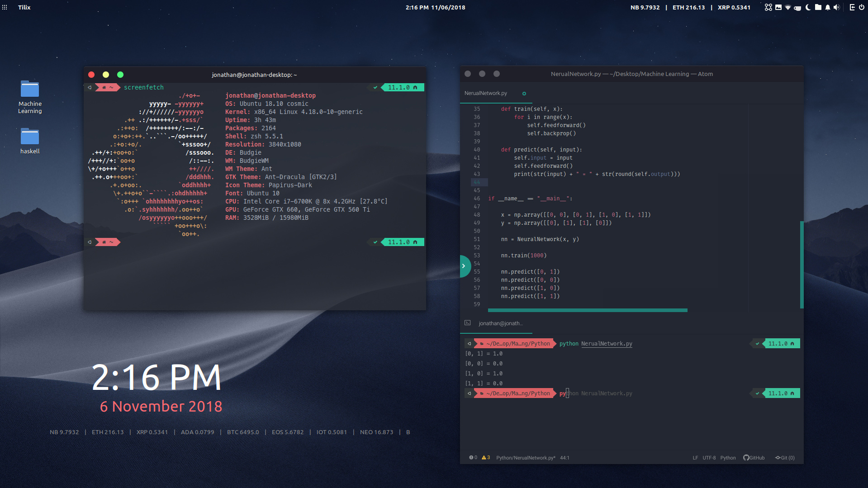Click the editor's horizontal scrollbar
The width and height of the screenshot is (868, 488).
pyautogui.click(x=587, y=310)
